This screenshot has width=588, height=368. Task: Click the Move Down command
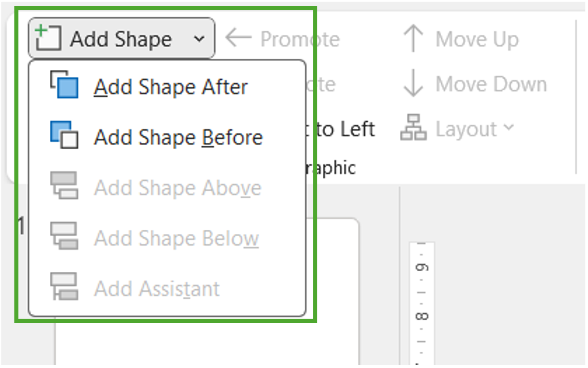491,84
